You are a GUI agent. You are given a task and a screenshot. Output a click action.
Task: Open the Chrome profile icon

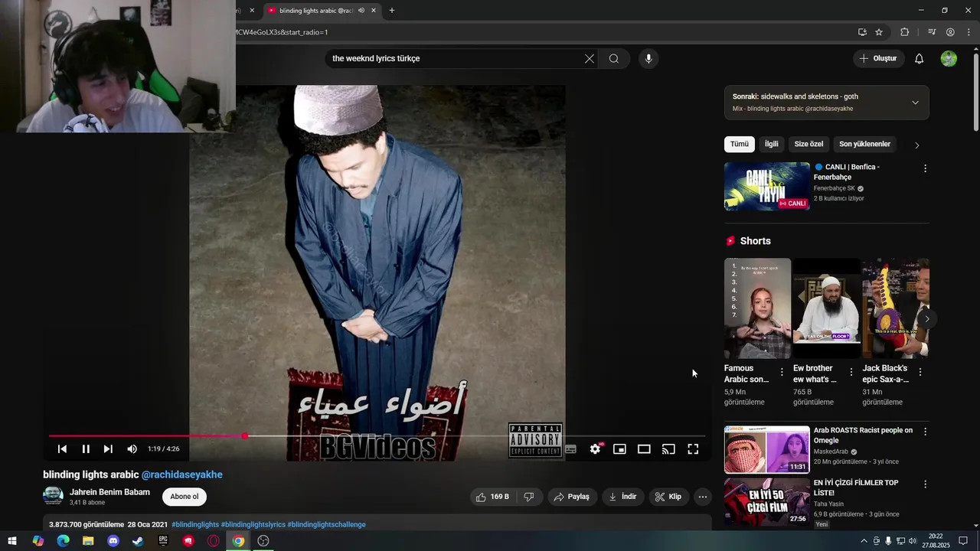(x=950, y=32)
